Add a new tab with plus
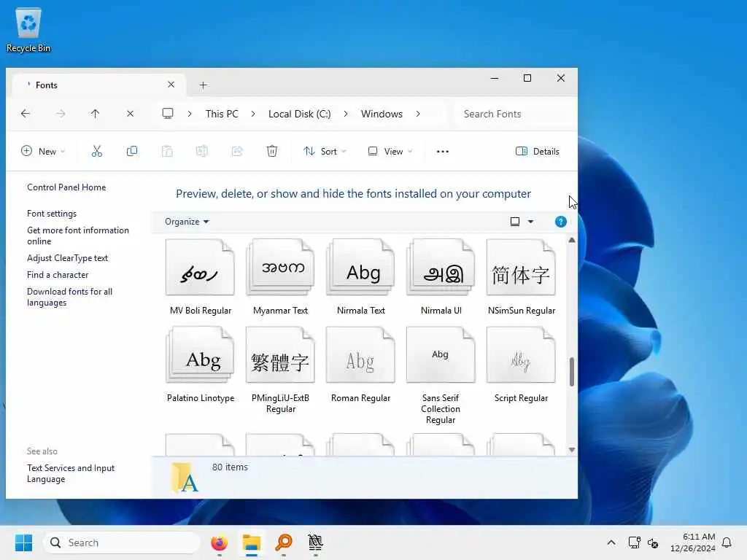 point(204,85)
